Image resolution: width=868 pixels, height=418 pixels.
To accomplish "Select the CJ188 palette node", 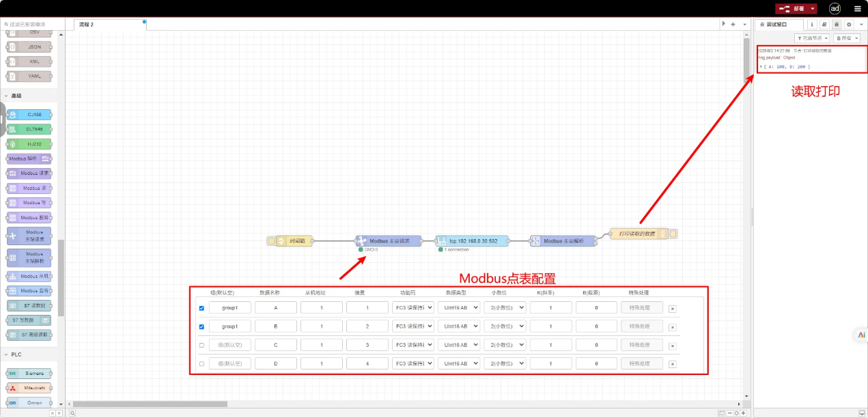I will tap(29, 115).
